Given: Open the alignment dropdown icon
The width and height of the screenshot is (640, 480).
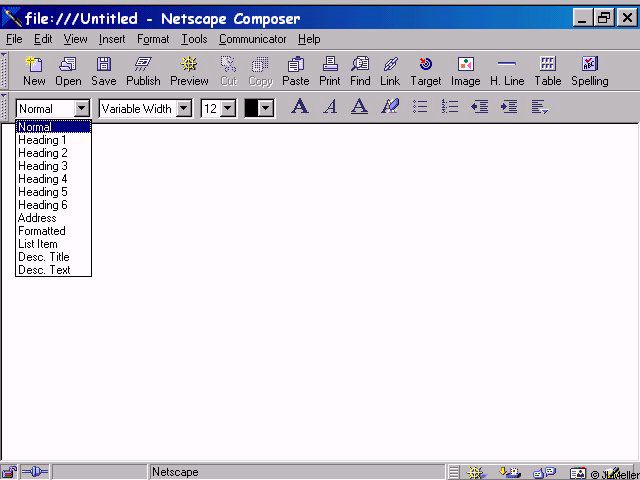Looking at the screenshot, I should (x=539, y=107).
